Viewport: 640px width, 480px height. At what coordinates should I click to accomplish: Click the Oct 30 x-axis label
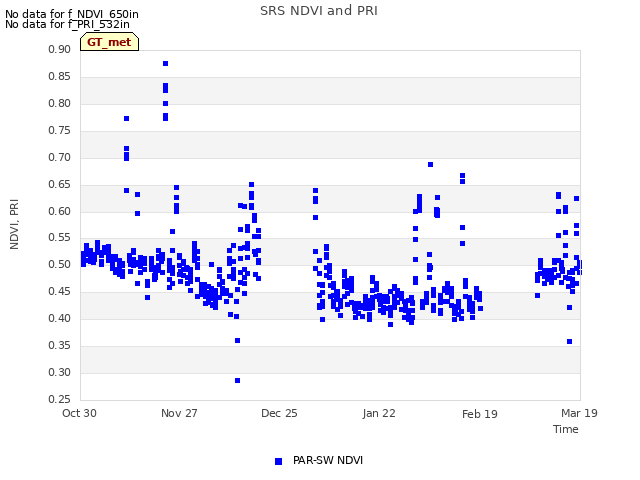(x=79, y=413)
